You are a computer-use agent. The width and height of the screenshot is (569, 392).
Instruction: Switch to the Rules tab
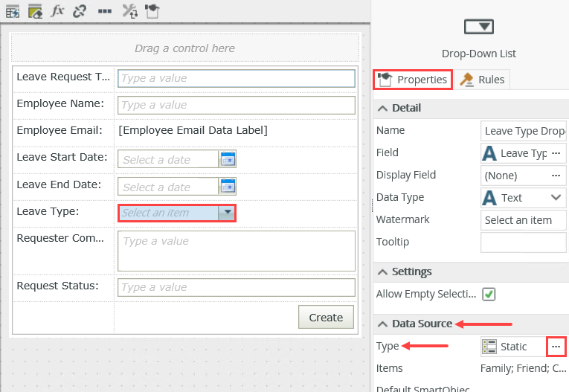coord(482,80)
